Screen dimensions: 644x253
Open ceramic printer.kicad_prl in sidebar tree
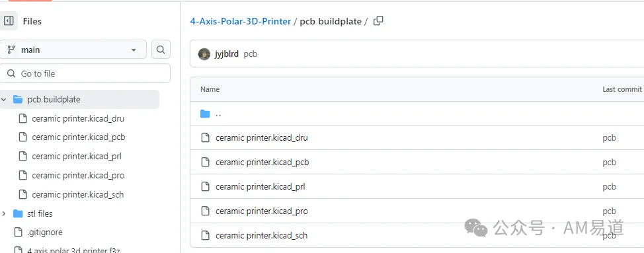[x=77, y=157]
